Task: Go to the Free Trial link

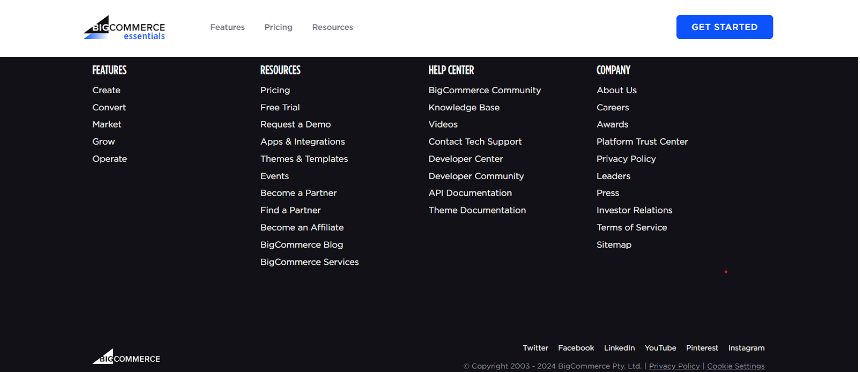Action: [280, 108]
